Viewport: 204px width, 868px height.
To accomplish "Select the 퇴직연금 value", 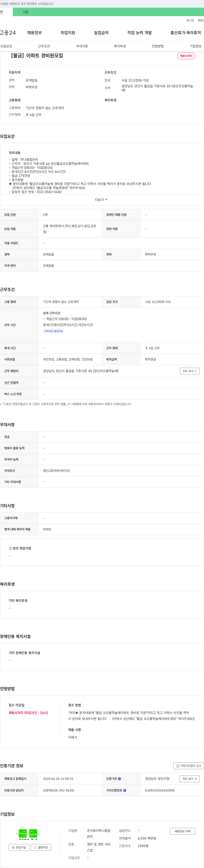I will pos(150,359).
